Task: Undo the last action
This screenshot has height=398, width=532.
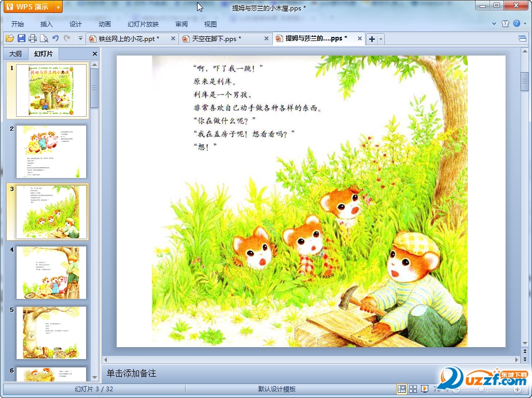Action: [x=55, y=38]
